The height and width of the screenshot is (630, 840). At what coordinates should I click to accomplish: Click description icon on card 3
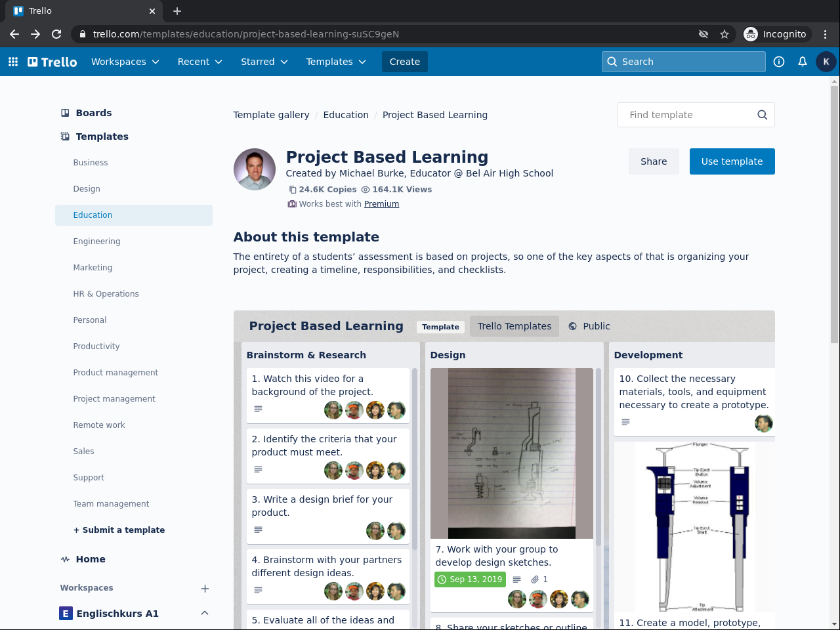coord(258,530)
